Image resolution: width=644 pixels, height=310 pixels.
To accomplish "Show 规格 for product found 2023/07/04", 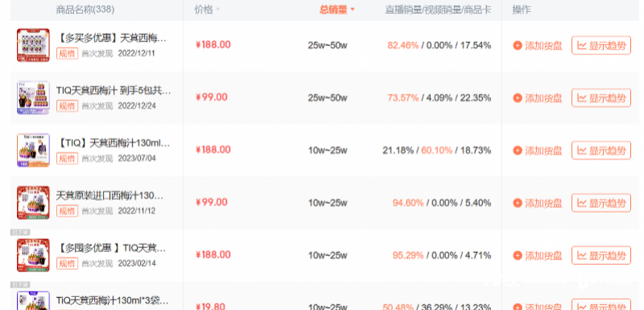I will coord(68,159).
